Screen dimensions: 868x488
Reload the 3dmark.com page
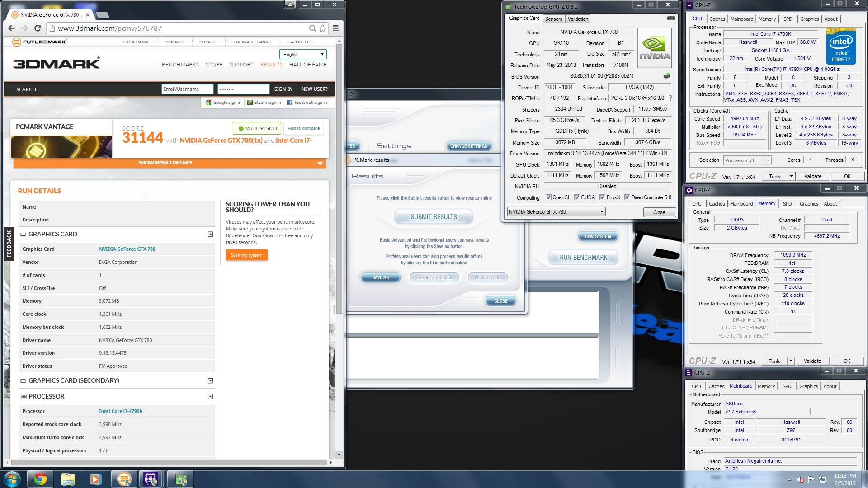coord(38,28)
